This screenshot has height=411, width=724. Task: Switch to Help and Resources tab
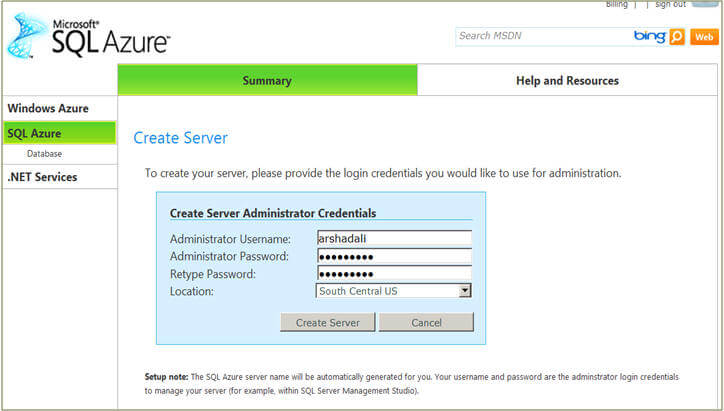pos(567,80)
